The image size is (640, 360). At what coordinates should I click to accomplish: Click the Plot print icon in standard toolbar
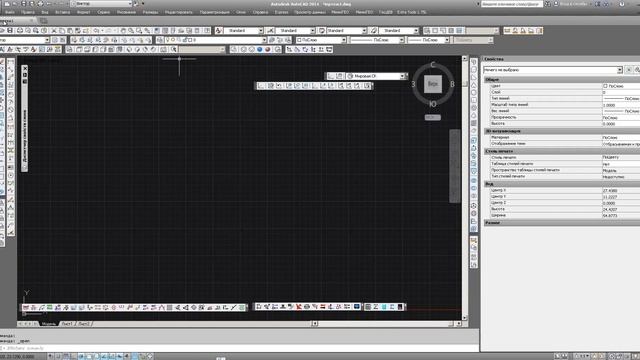click(x=19, y=31)
